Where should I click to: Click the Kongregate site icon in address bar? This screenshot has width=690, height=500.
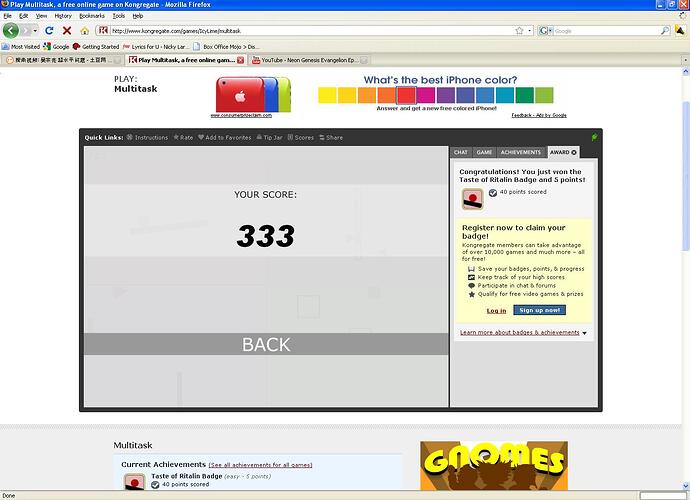point(103,31)
